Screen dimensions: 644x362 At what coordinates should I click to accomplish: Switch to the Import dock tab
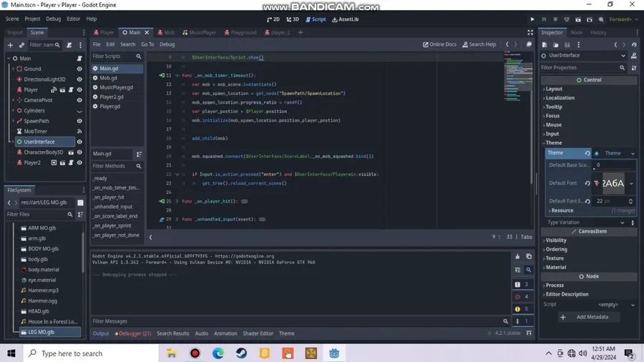15,32
